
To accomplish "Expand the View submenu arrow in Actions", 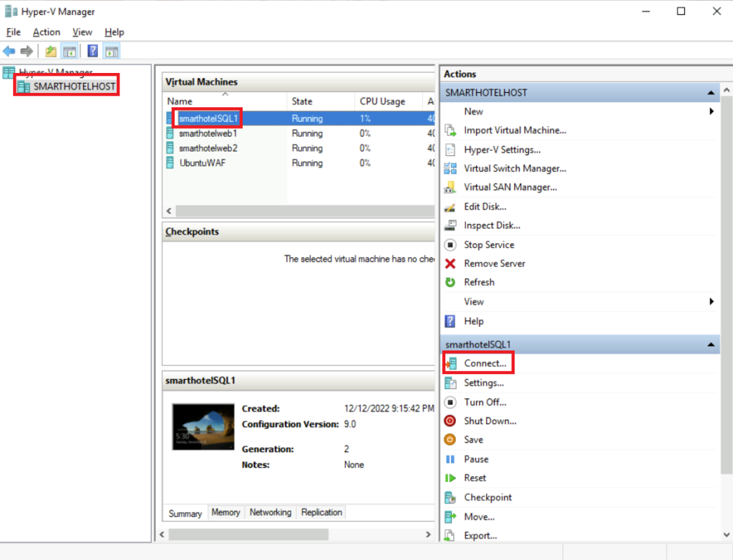I will [x=712, y=302].
